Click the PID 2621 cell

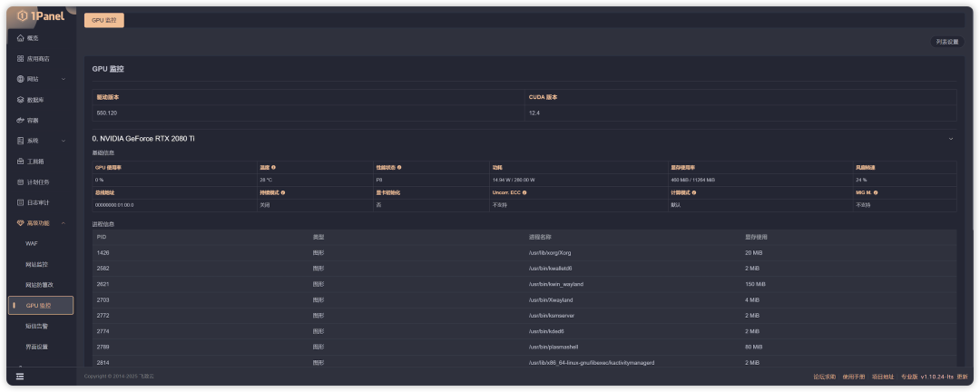[x=103, y=284]
